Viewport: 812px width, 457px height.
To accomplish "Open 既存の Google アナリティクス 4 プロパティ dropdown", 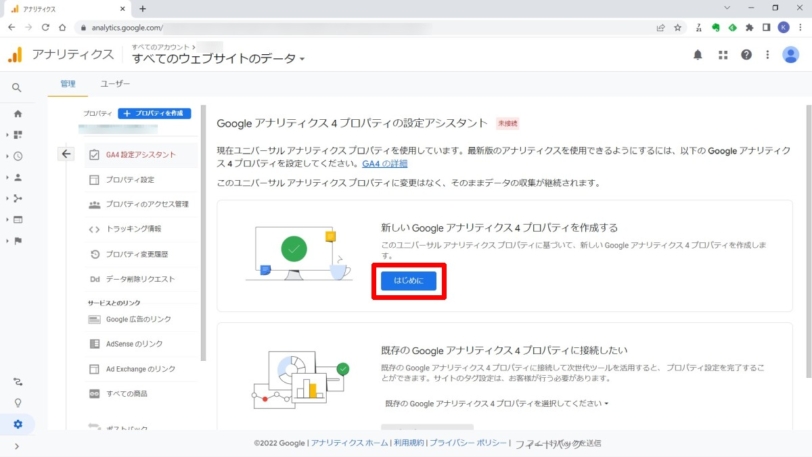I will click(x=496, y=403).
